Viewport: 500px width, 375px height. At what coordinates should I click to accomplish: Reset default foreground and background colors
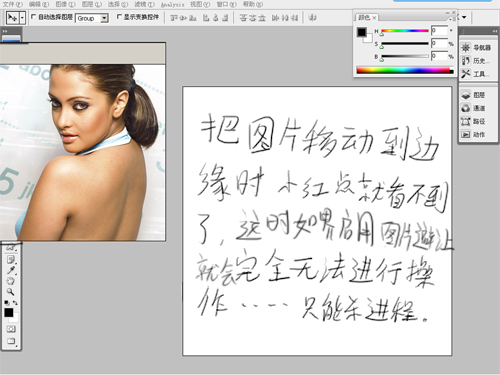pyautogui.click(x=7, y=303)
